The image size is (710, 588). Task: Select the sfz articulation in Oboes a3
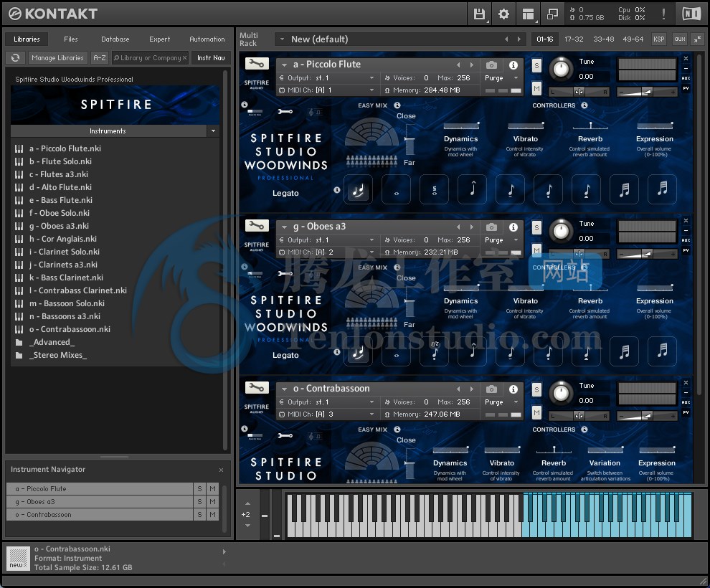click(434, 351)
